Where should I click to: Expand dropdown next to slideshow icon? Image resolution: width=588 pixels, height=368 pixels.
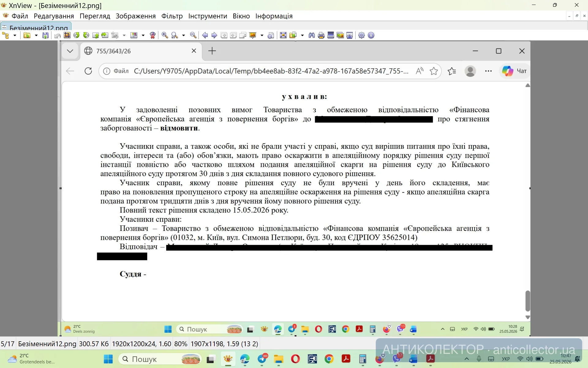[262, 35]
